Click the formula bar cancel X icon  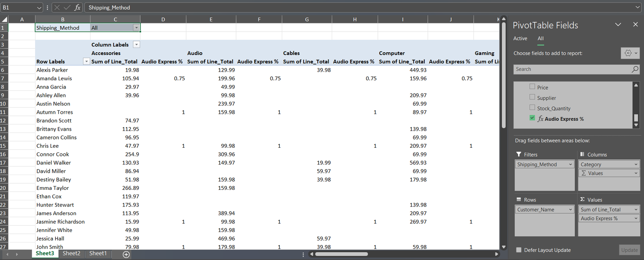click(57, 7)
